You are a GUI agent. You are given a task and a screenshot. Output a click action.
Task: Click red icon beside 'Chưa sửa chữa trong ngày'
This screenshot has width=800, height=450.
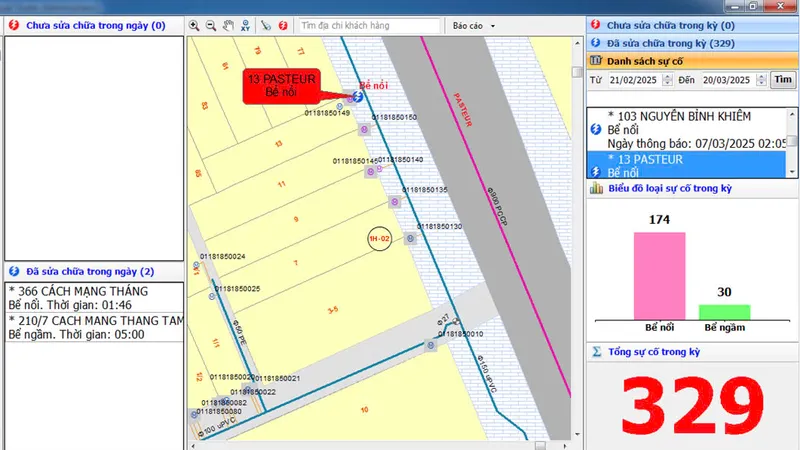coord(14,25)
